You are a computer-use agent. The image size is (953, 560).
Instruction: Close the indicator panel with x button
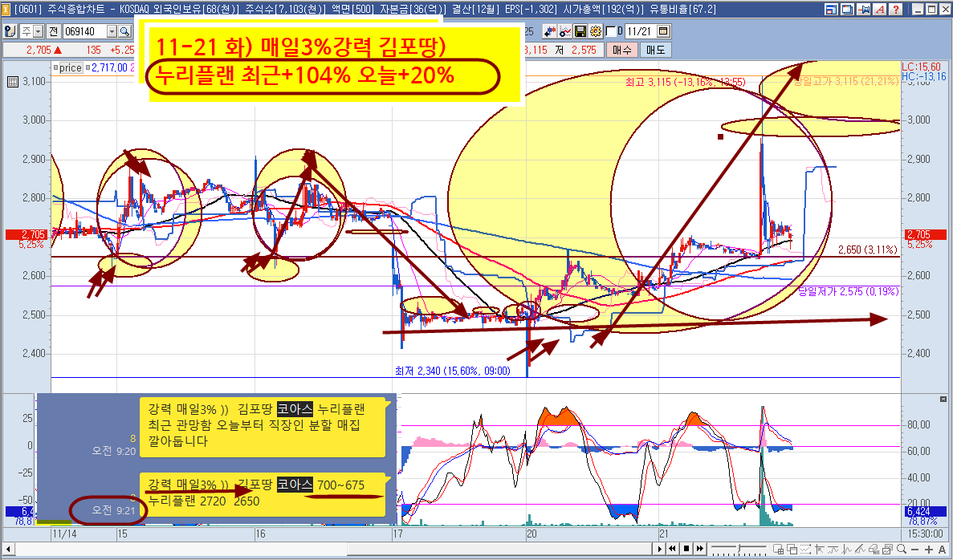click(943, 399)
